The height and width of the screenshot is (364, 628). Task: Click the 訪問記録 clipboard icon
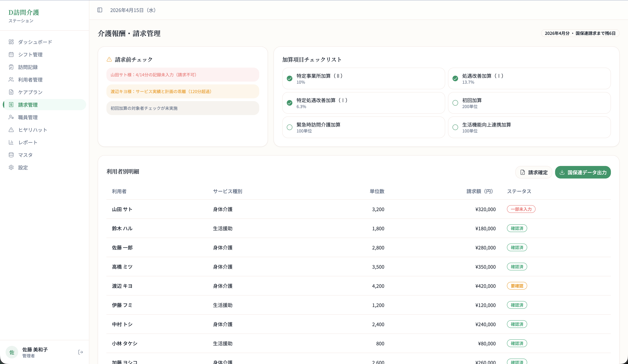pyautogui.click(x=11, y=67)
